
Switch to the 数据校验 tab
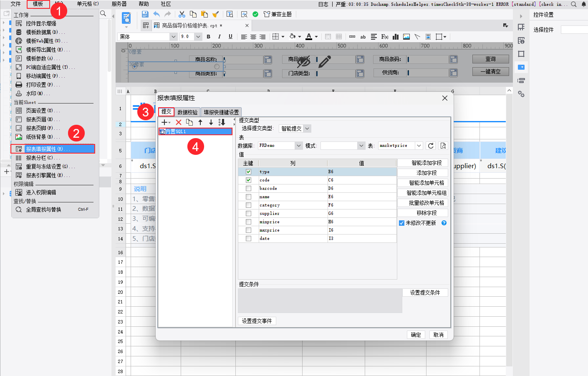187,112
